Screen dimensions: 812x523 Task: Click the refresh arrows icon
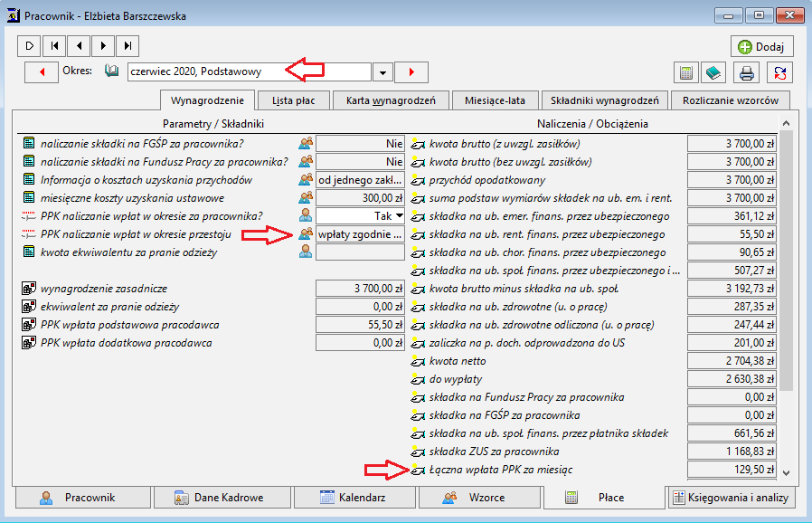click(x=779, y=72)
